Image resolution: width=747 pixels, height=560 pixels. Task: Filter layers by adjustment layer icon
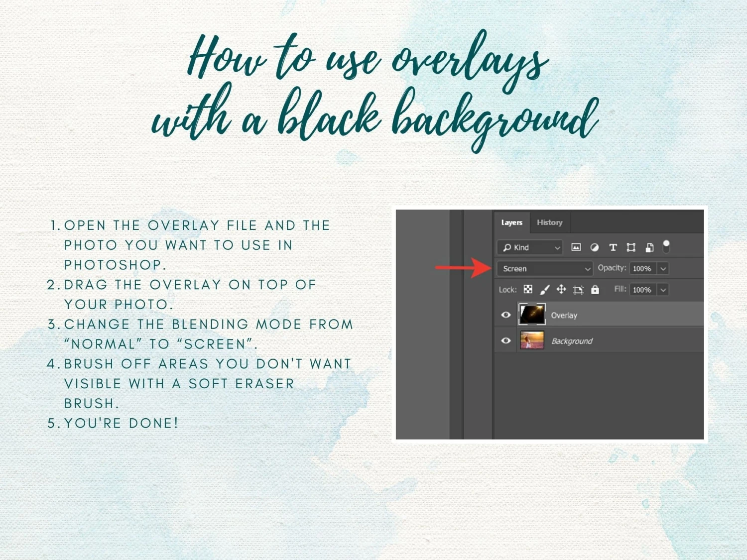tap(594, 247)
